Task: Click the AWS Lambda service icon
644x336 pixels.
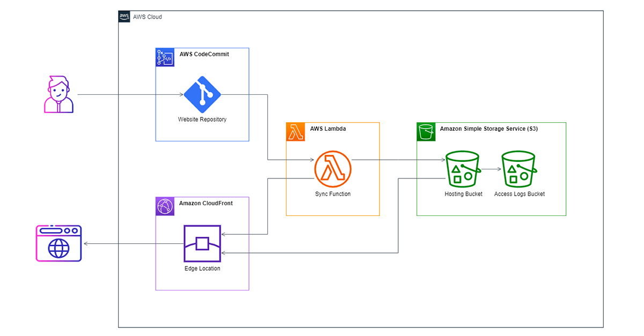Action: pos(296,132)
